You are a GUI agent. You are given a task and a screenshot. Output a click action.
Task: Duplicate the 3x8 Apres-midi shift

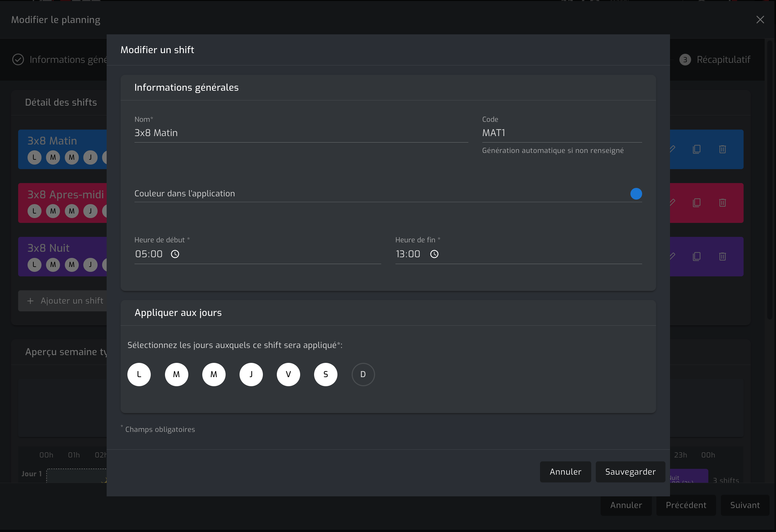click(x=697, y=202)
